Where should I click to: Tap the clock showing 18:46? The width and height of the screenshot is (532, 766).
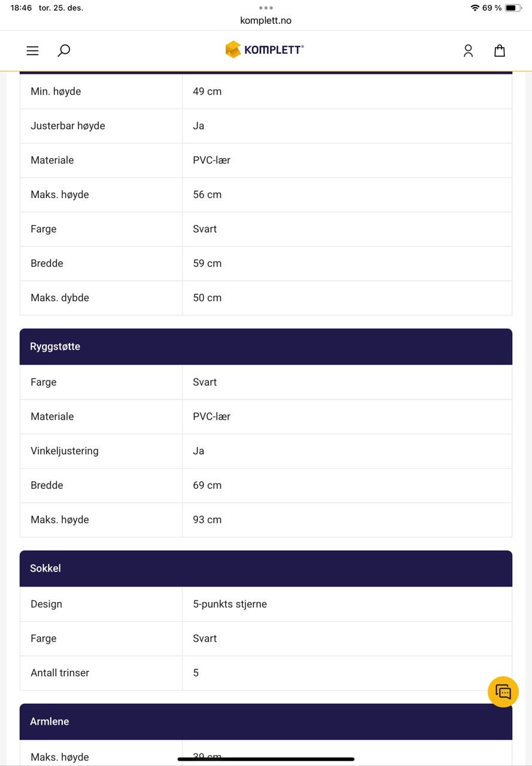tap(21, 8)
